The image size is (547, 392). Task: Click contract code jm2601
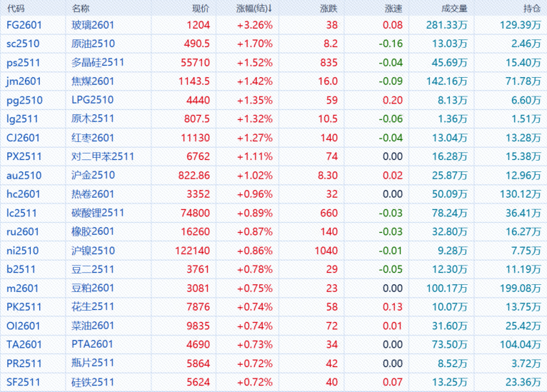pyautogui.click(x=23, y=81)
